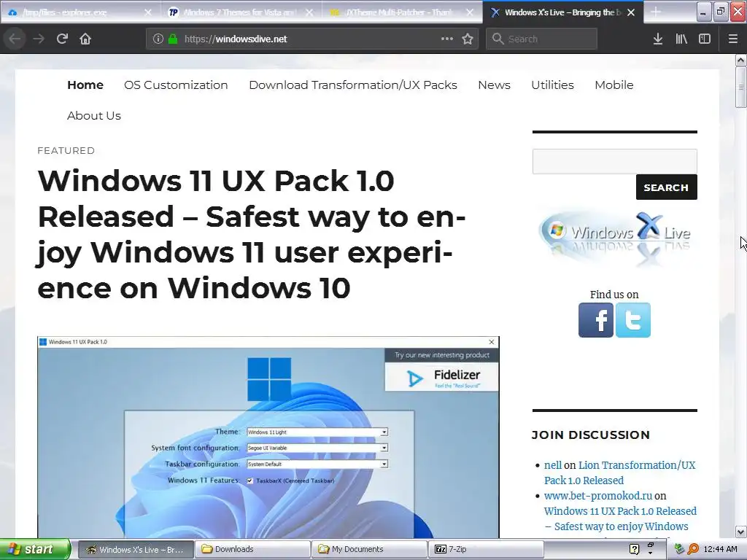Click the back navigation arrow

15,39
